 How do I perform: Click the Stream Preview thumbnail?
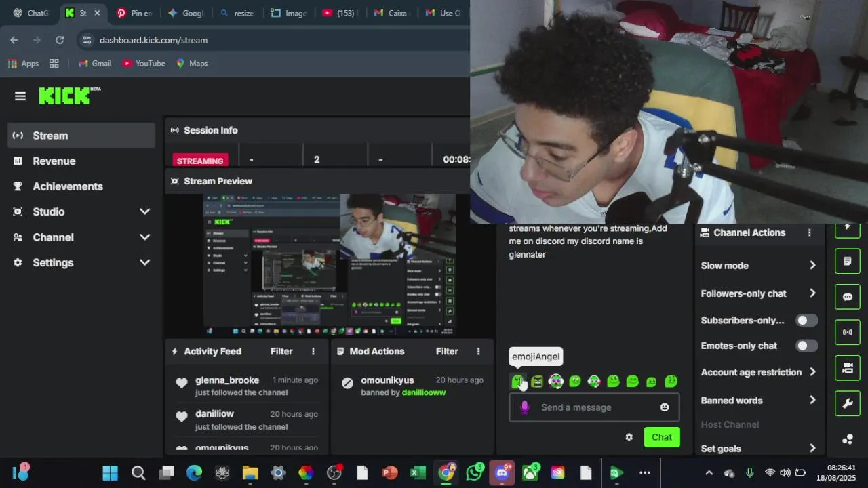tap(330, 265)
